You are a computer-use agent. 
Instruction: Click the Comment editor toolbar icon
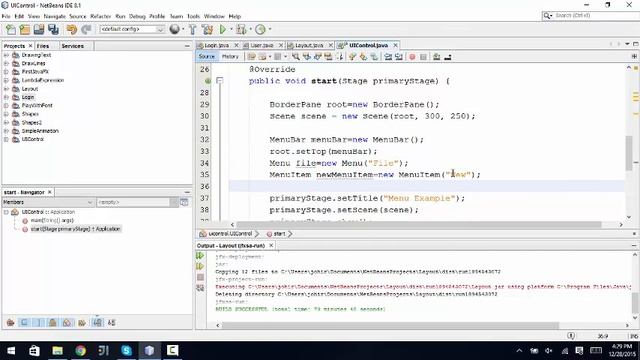click(x=437, y=57)
